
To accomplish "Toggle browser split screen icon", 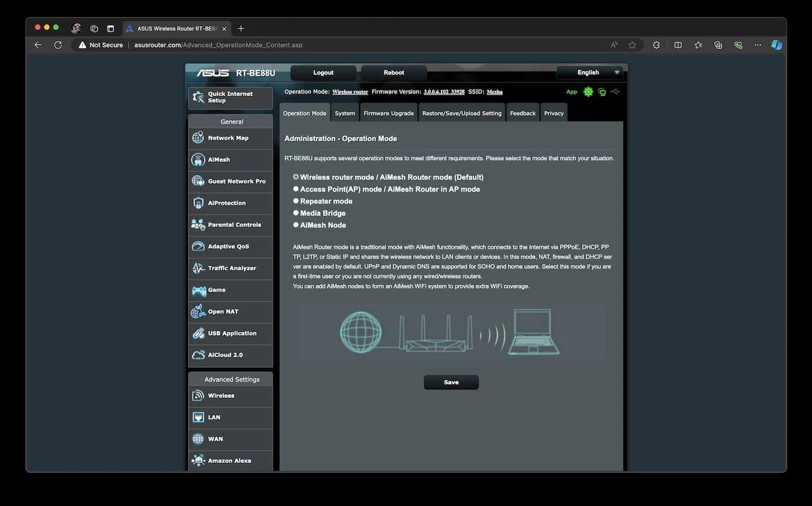I will [678, 45].
